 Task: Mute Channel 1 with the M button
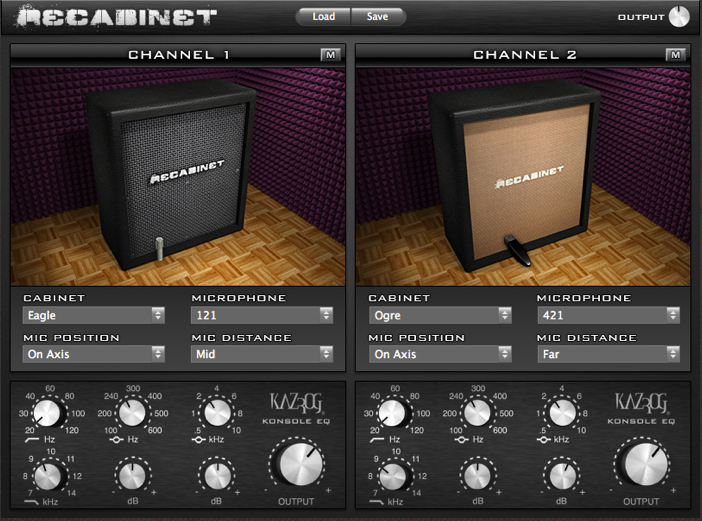coord(328,54)
